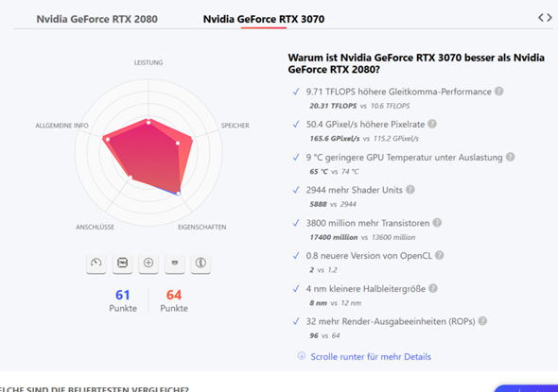Image resolution: width=558 pixels, height=392 pixels.
Task: Click help icon next to Transistoren
Action: tap(437, 223)
